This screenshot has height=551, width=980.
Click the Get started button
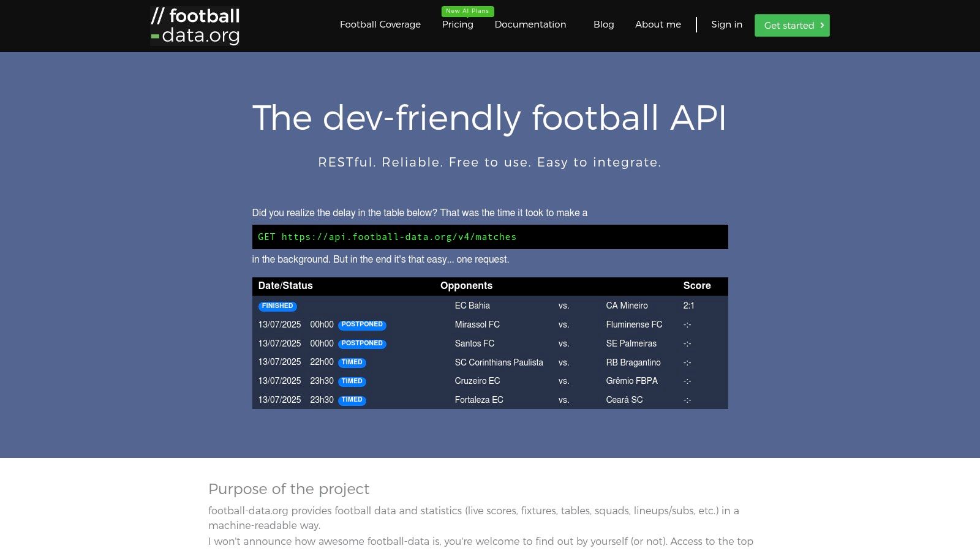(x=792, y=25)
